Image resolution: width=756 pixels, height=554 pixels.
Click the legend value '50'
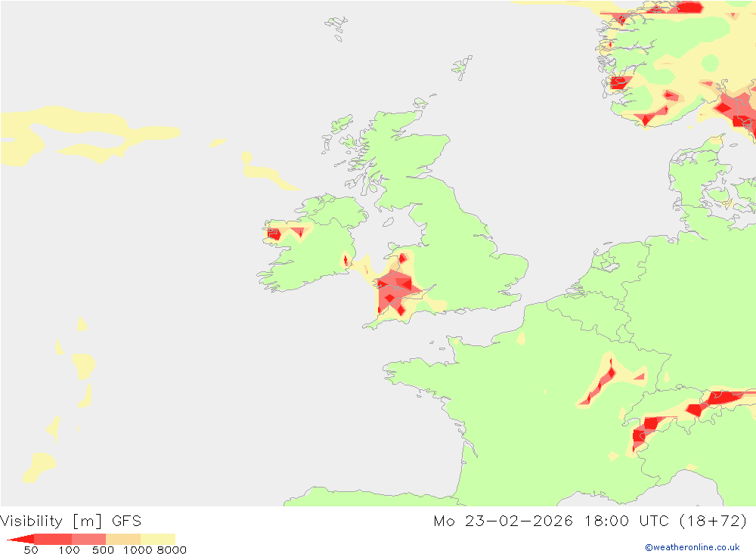coord(31,550)
